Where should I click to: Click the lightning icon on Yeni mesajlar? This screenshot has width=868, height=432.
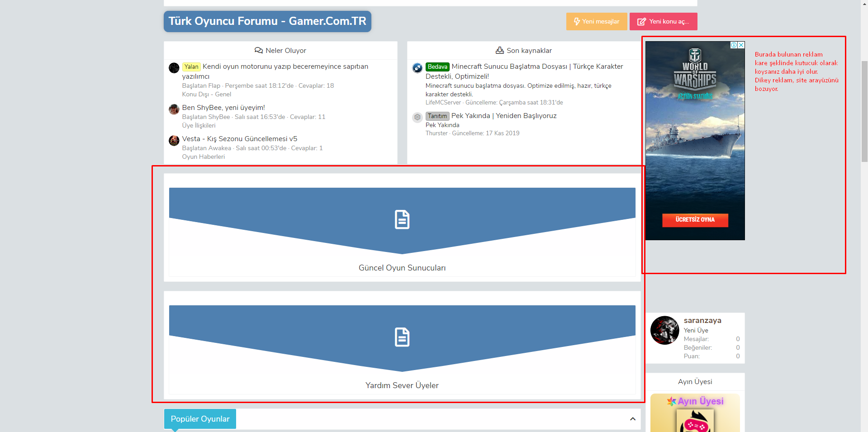pos(577,21)
